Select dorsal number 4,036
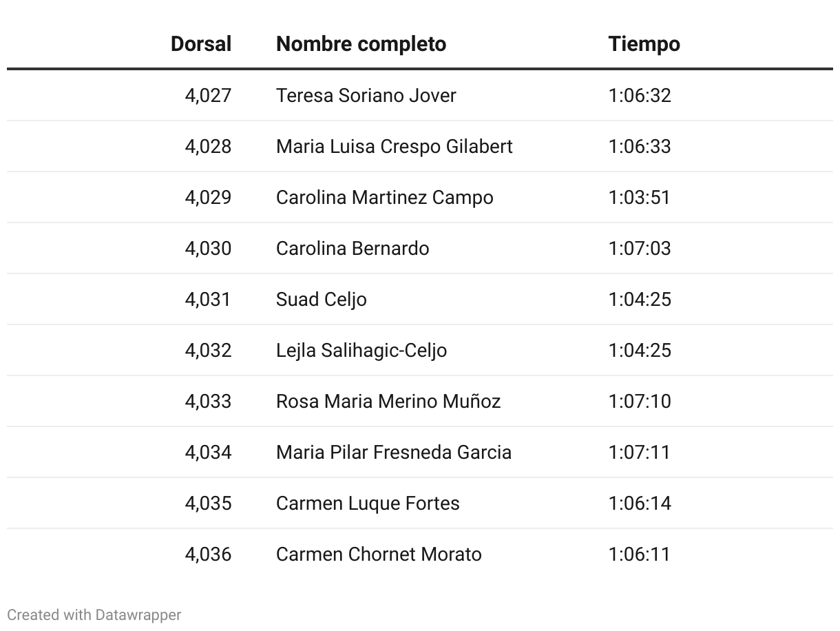Screen dimensions: 840x631 208,554
